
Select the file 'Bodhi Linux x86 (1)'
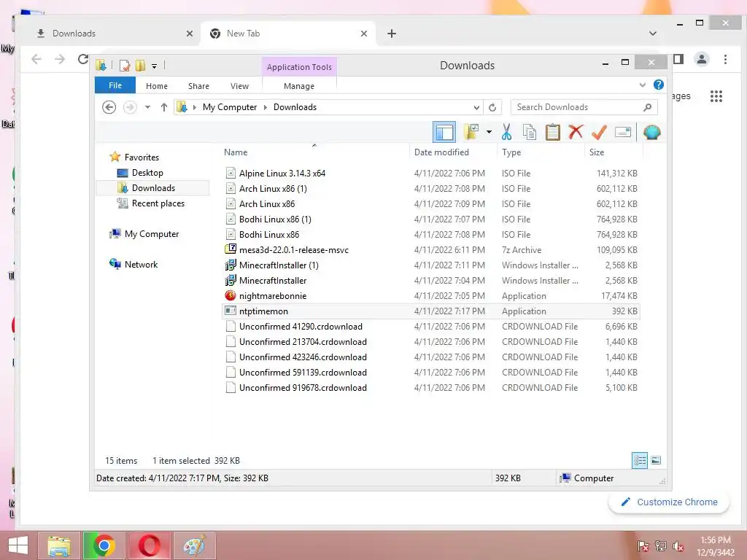pos(275,219)
